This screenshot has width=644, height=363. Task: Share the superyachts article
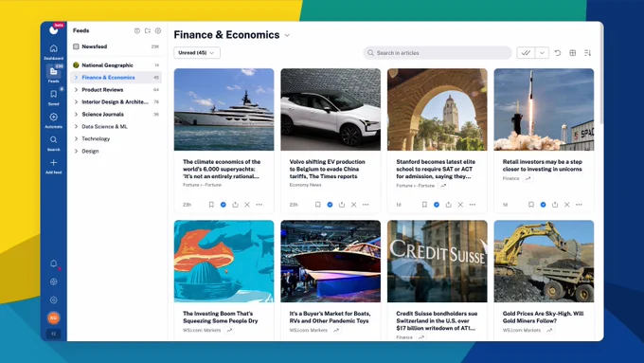click(x=235, y=205)
